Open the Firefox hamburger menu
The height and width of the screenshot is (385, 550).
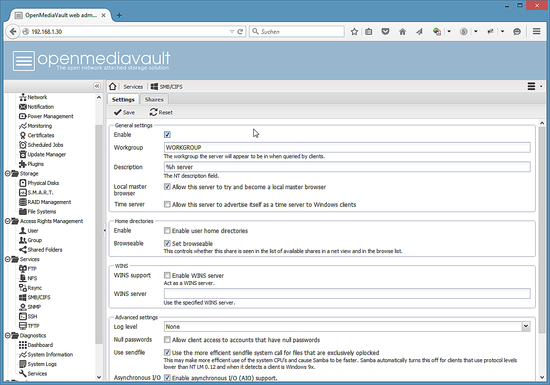536,32
